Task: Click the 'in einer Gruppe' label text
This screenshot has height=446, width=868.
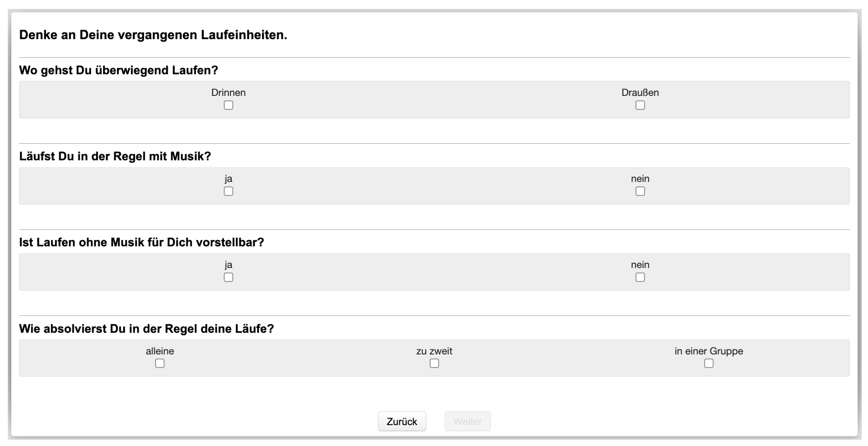Action: tap(709, 351)
